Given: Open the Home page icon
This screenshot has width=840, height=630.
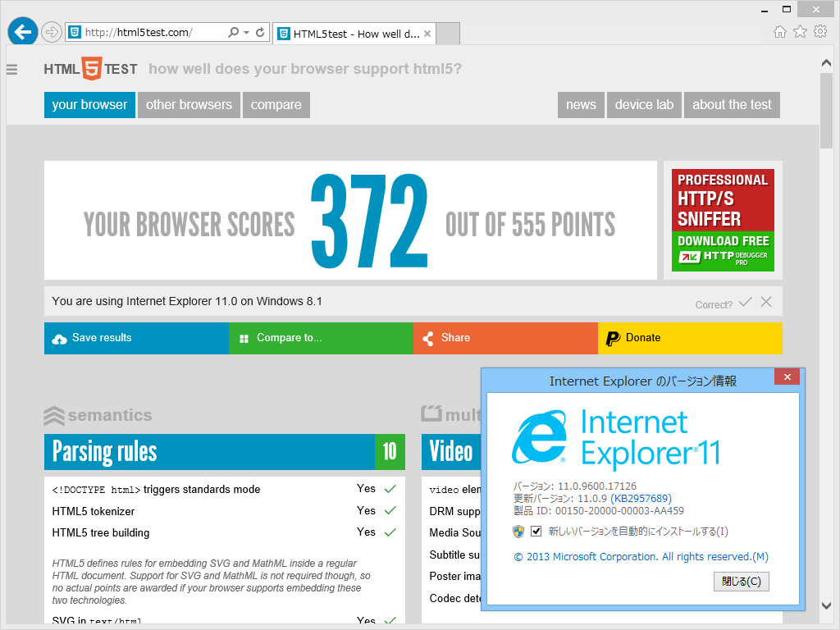Looking at the screenshot, I should click(780, 32).
